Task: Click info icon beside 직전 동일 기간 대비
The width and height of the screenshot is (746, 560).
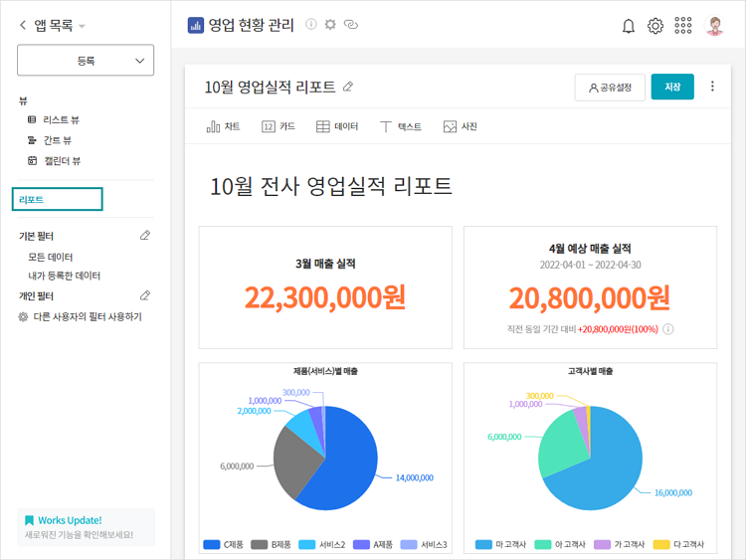Action: point(668,329)
